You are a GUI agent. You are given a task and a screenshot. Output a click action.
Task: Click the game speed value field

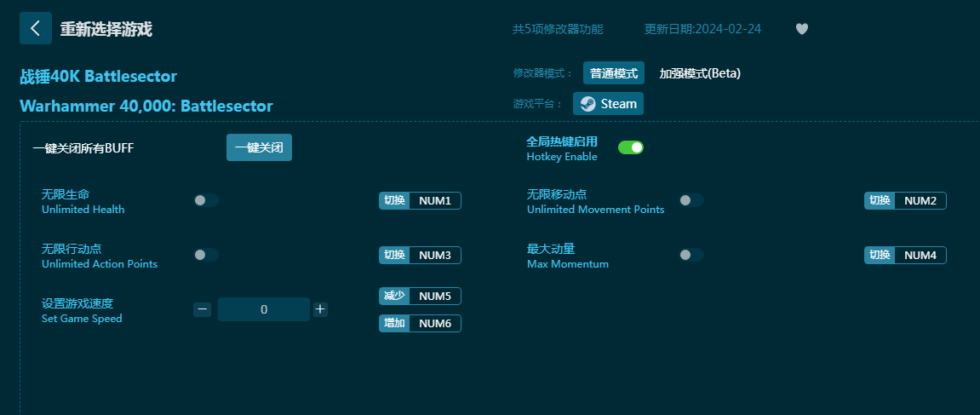pyautogui.click(x=264, y=309)
